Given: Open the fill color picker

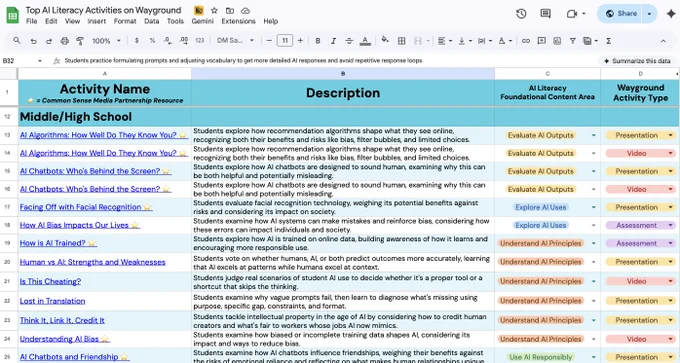Looking at the screenshot, I should pyautogui.click(x=385, y=40).
